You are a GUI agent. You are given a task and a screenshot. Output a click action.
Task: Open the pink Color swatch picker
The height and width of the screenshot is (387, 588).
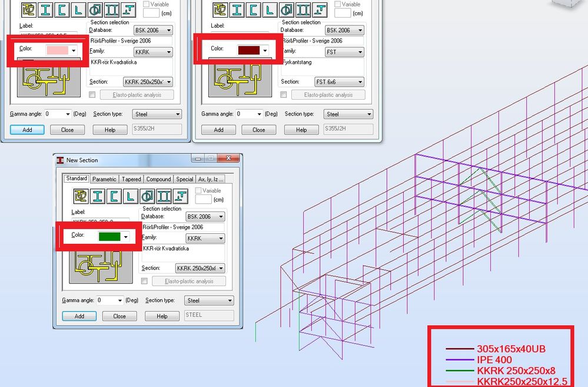(61, 50)
